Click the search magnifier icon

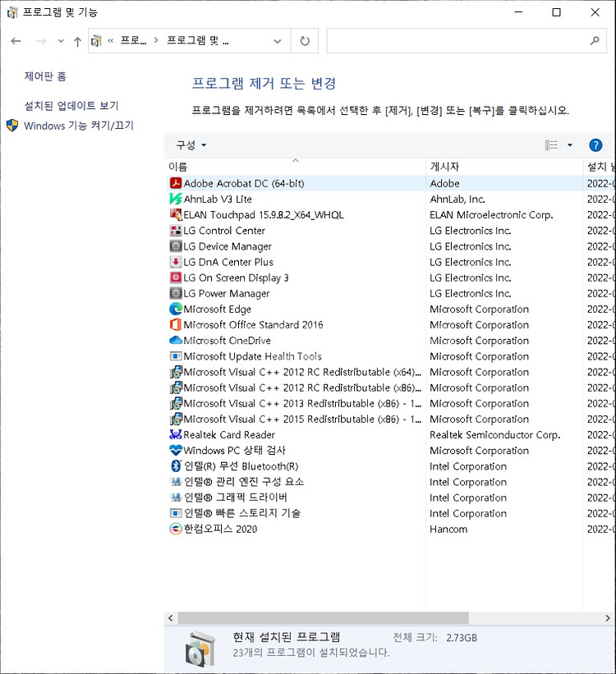click(x=595, y=41)
